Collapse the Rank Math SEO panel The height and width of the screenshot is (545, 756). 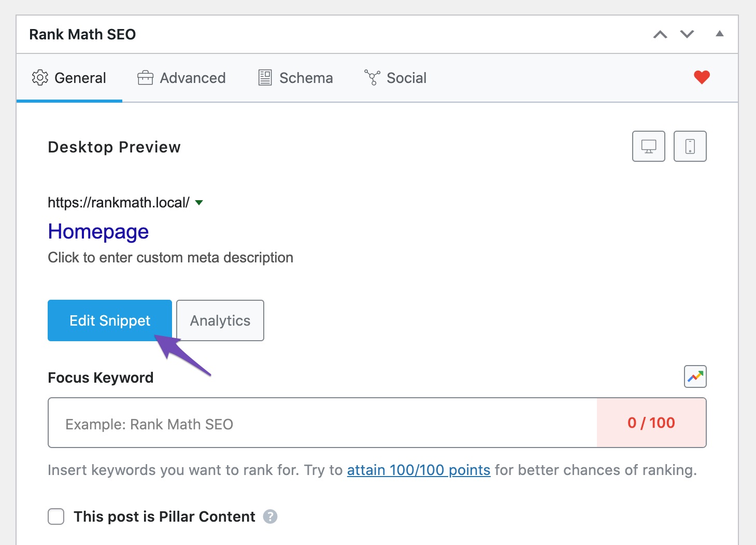coord(719,34)
